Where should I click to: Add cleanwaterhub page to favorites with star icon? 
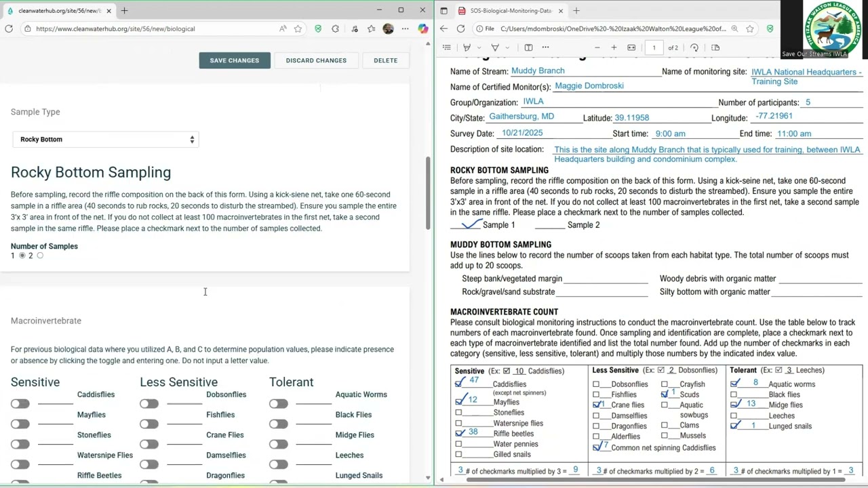(x=298, y=28)
